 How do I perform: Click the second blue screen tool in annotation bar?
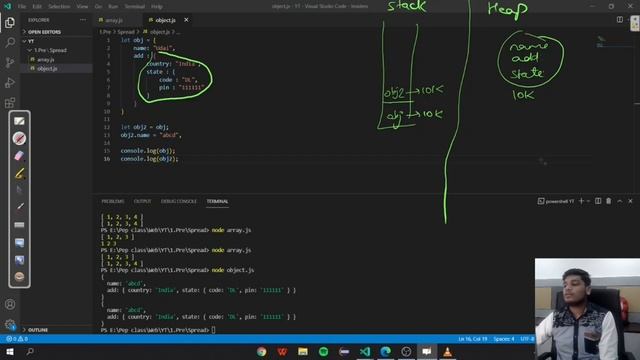pos(19,260)
